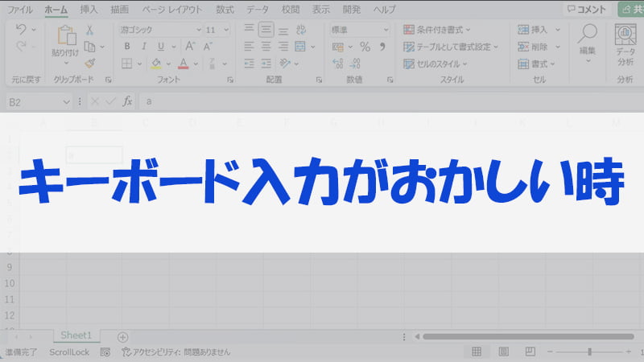
Task: Expand the 条件付き書式 dropdown
Action: tap(451, 30)
